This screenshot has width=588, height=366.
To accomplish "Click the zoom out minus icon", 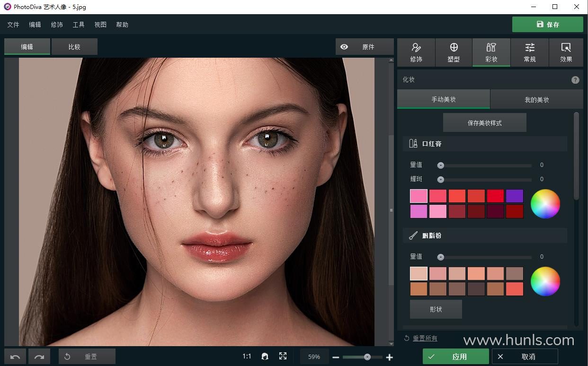I will (x=336, y=357).
